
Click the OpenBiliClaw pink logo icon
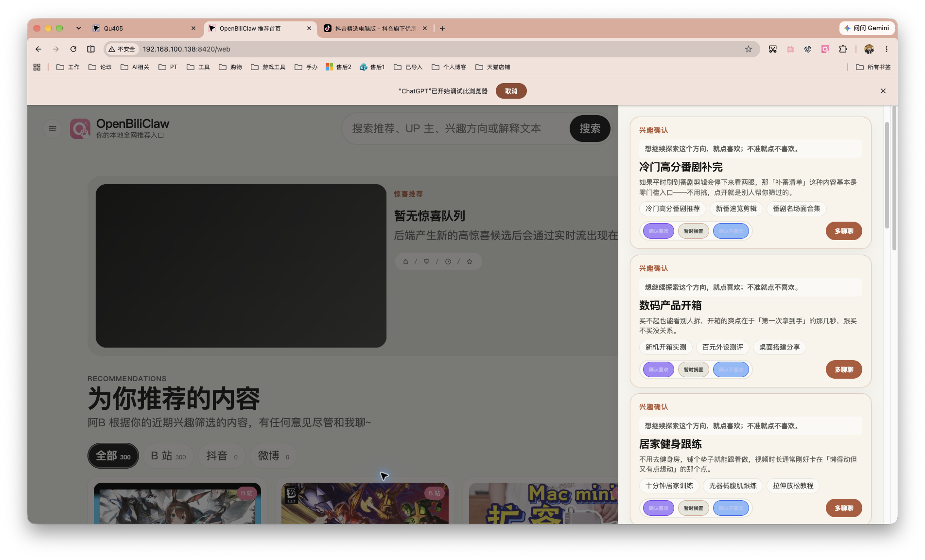pyautogui.click(x=80, y=129)
